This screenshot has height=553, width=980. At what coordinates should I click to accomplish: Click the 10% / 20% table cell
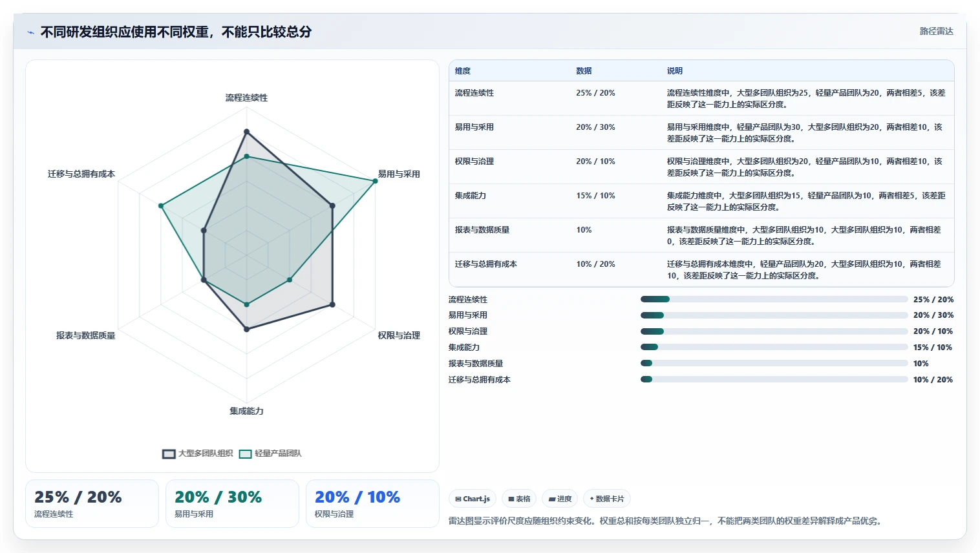595,264
